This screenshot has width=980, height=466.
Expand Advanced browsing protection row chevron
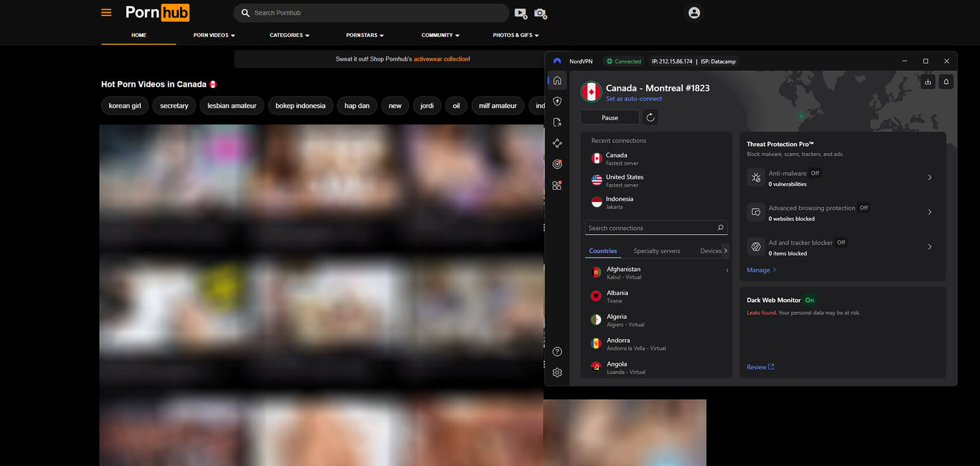[929, 212]
